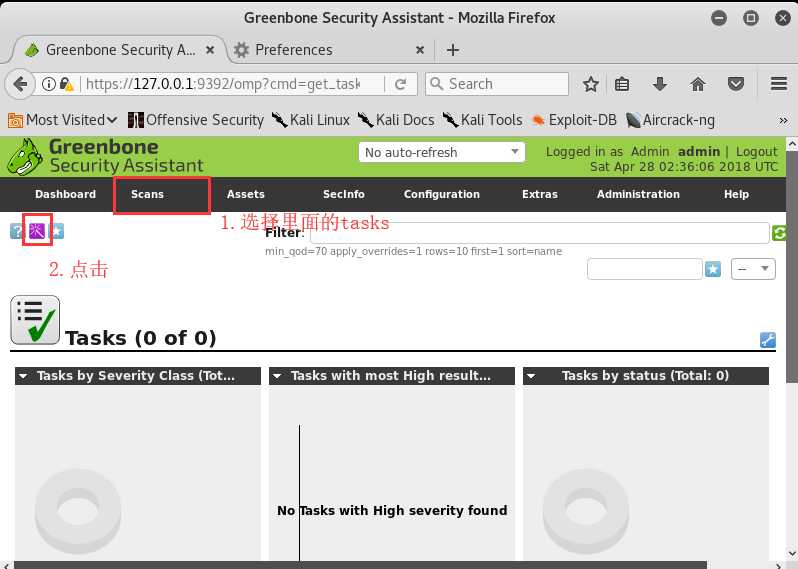Open the Task Wizard purple wand icon
This screenshot has height=569, width=798.
pos(37,231)
